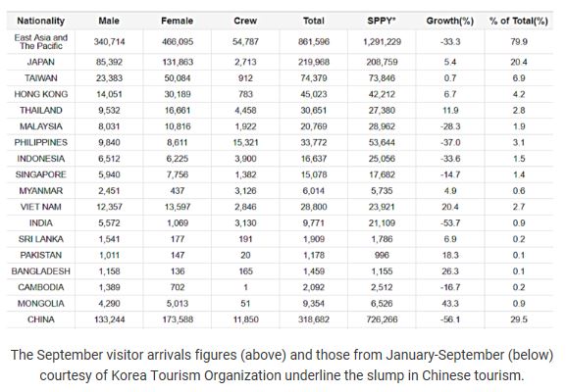This screenshot has height=392, width=567.
Task: Click the Female column header
Action: pos(178,21)
